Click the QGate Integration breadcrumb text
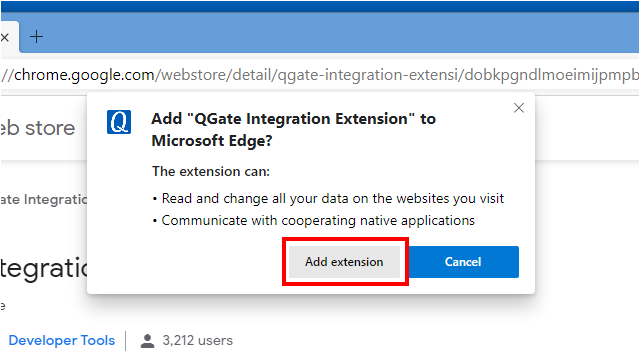This screenshot has width=640, height=360. [44, 200]
